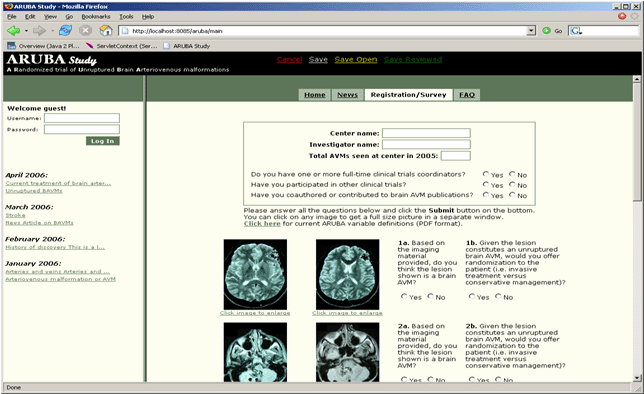Select No for question 1a

tap(430, 296)
